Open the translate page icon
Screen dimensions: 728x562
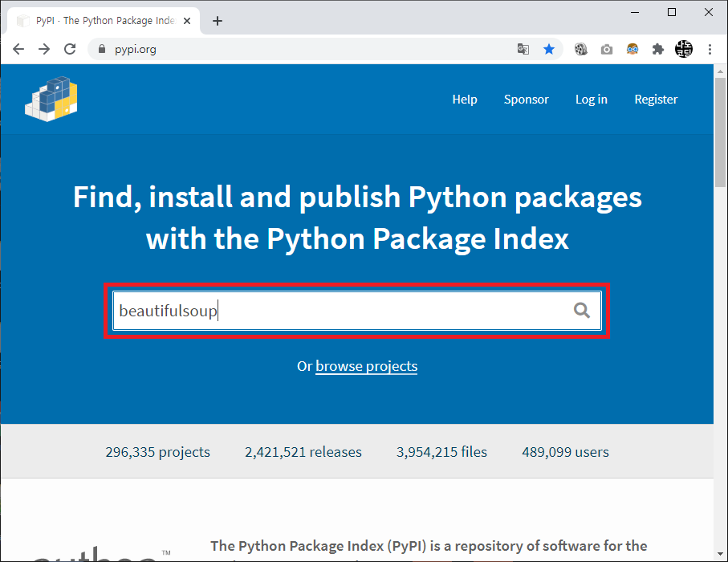(x=523, y=49)
